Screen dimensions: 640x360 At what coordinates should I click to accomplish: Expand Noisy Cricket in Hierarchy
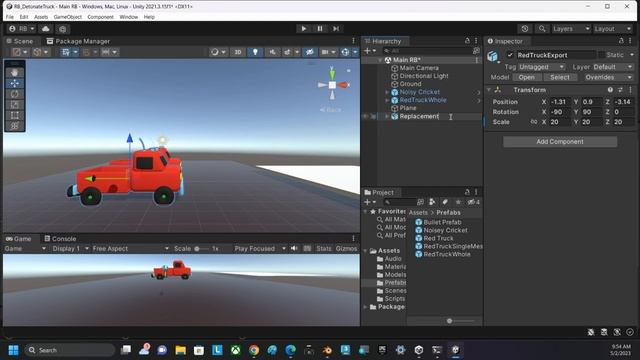387,92
